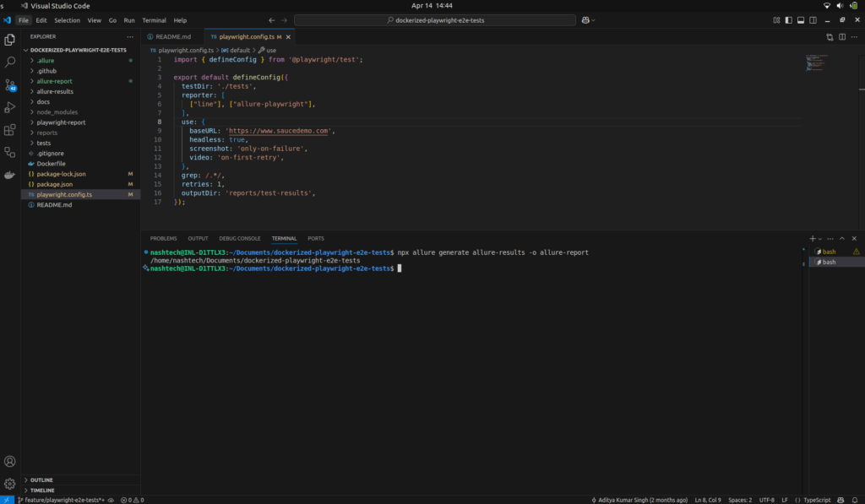Open the Accounts icon in activity bar
Screen dimensions: 865x504
pos(10,461)
